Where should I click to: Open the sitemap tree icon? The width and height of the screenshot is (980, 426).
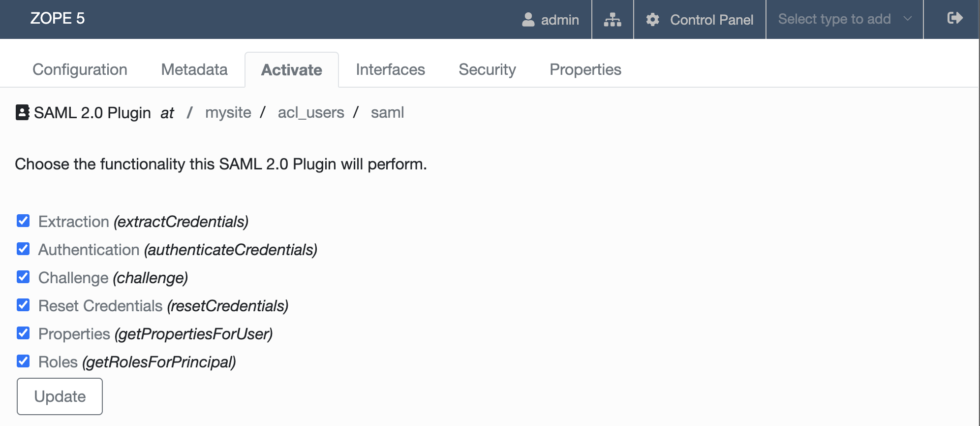[x=612, y=19]
